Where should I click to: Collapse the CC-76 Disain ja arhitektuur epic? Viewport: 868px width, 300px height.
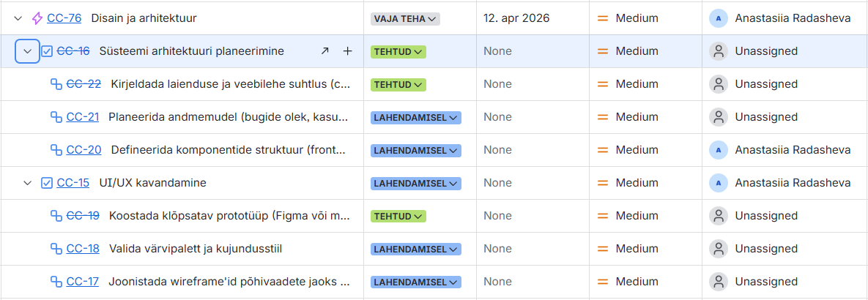18,18
